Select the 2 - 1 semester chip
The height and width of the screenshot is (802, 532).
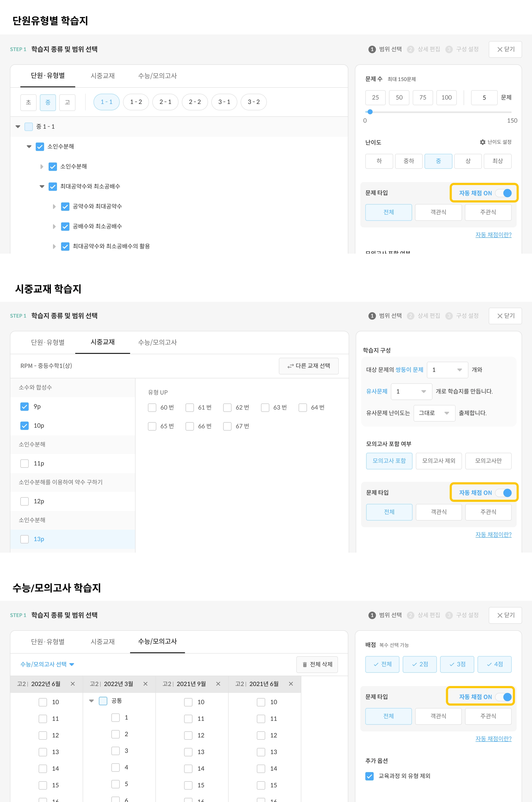[x=165, y=102]
